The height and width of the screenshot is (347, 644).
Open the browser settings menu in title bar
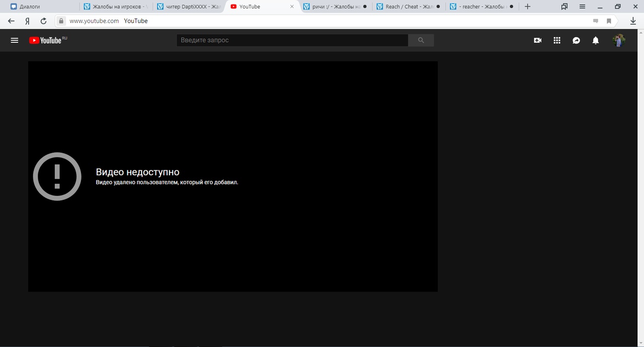[582, 7]
